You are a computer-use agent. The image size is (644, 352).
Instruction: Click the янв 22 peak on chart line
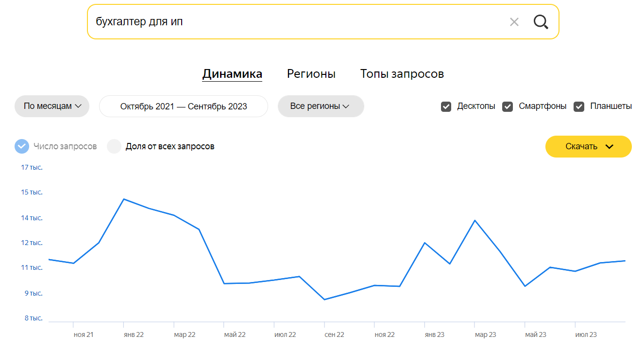(124, 199)
